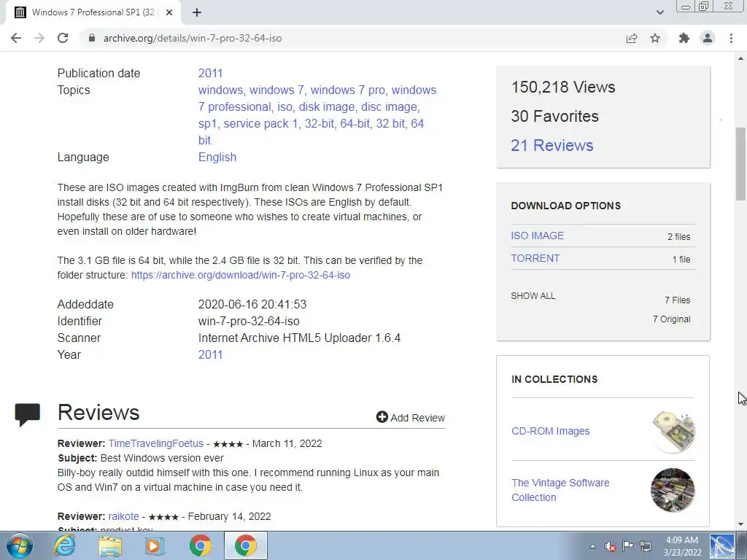The height and width of the screenshot is (560, 747).
Task: Click the Vintage Software Collection thumbnail
Action: [x=673, y=490]
